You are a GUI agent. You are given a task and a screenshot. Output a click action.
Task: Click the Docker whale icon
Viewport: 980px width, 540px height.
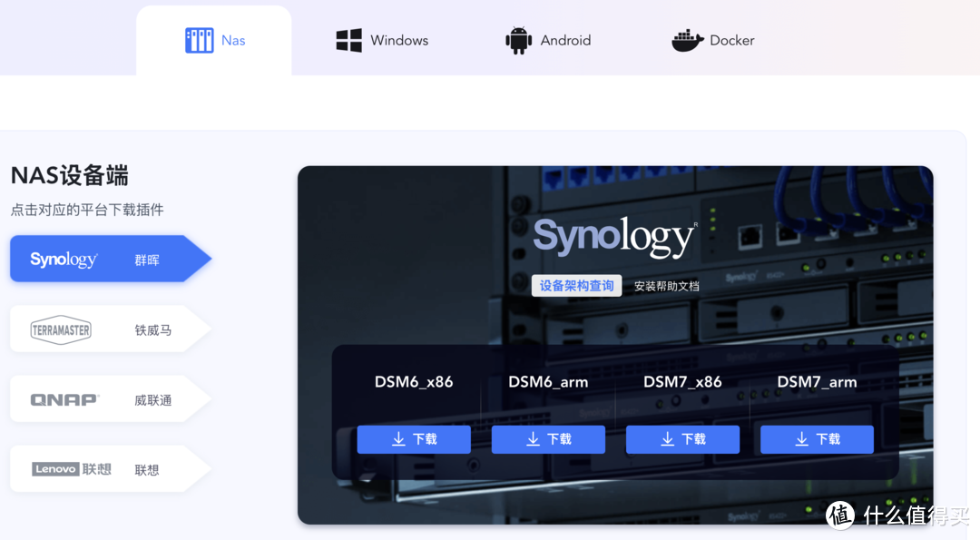[x=688, y=41]
